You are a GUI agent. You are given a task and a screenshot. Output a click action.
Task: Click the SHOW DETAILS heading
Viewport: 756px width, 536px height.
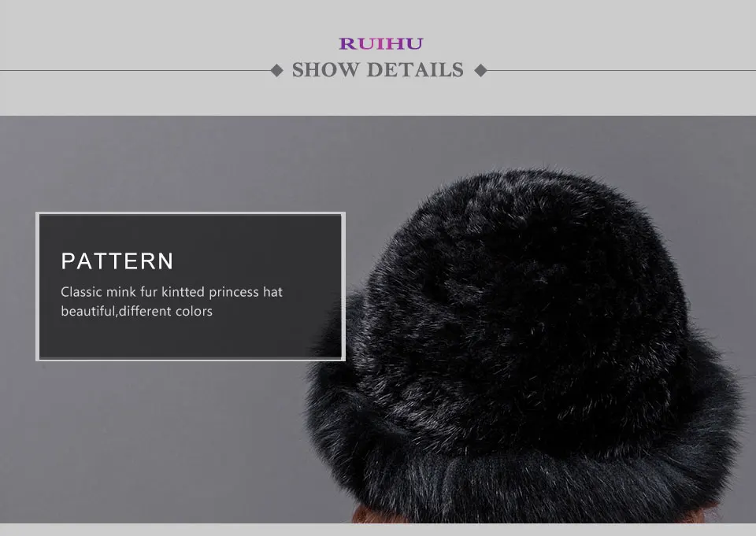coord(377,70)
